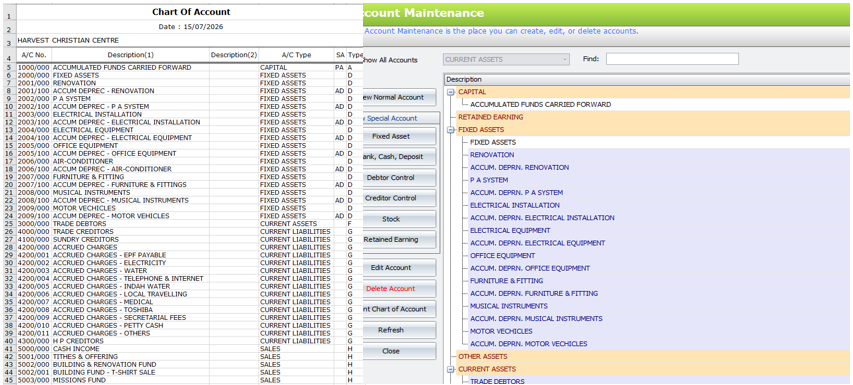Collapse the CURRENT ASSETS group tree node
Image resolution: width=853 pixels, height=385 pixels.
click(450, 369)
